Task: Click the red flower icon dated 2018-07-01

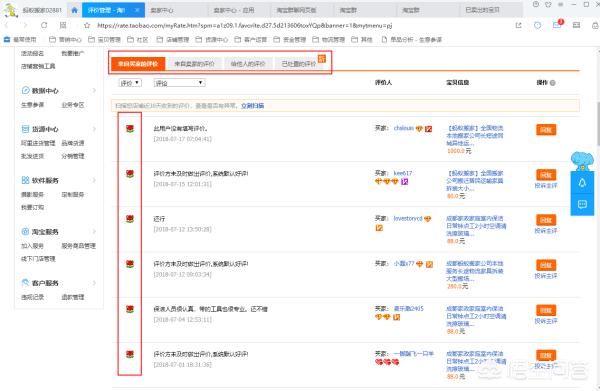Action: pyautogui.click(x=130, y=354)
